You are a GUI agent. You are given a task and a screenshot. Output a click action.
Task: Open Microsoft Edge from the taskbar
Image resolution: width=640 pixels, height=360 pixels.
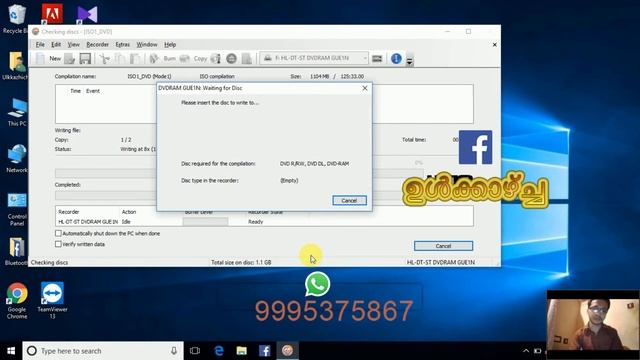(219, 351)
